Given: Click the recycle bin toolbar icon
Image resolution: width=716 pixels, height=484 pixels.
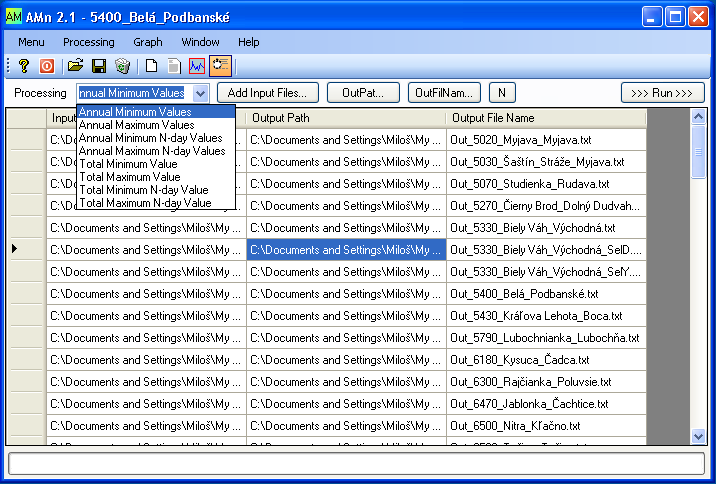Looking at the screenshot, I should (x=122, y=66).
